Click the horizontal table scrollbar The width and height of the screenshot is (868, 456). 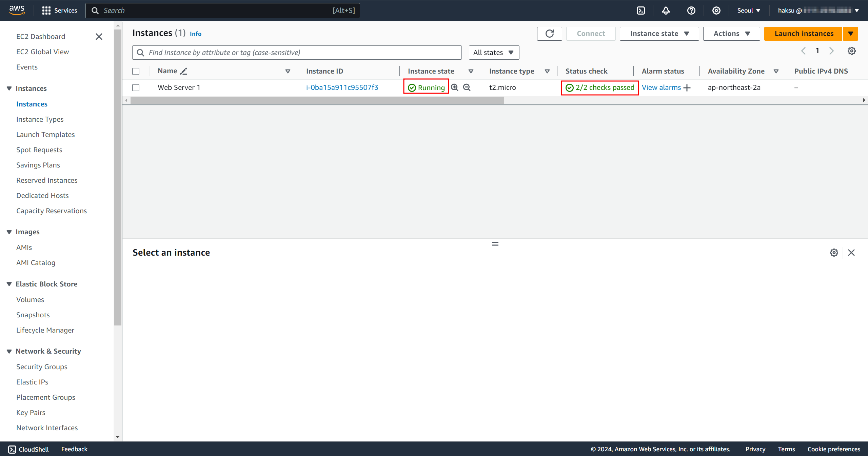click(x=317, y=100)
